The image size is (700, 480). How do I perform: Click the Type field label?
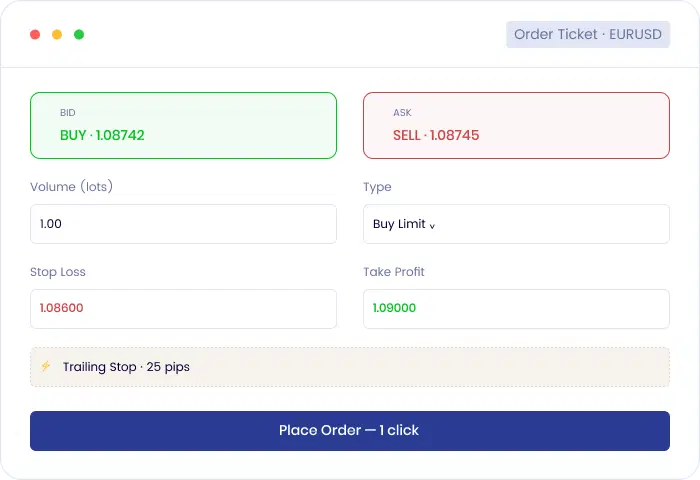point(377,187)
